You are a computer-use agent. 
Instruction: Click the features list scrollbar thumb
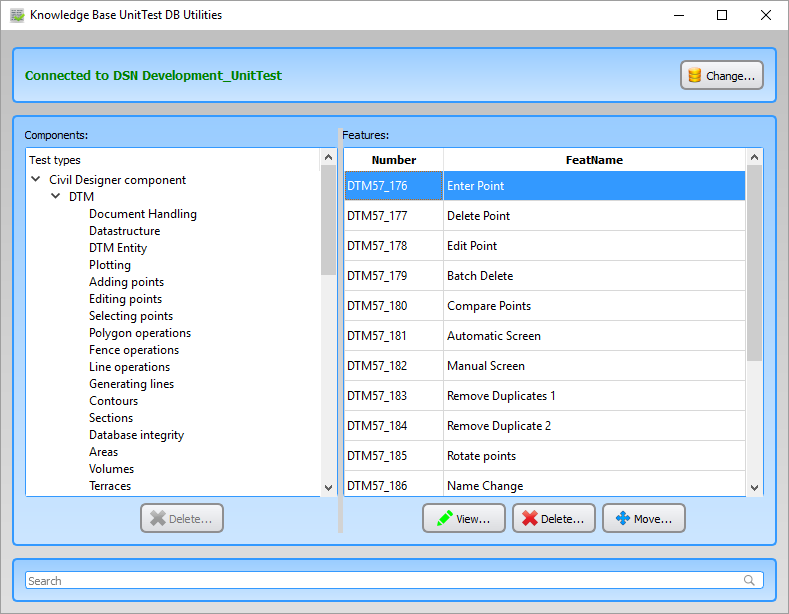click(x=754, y=263)
